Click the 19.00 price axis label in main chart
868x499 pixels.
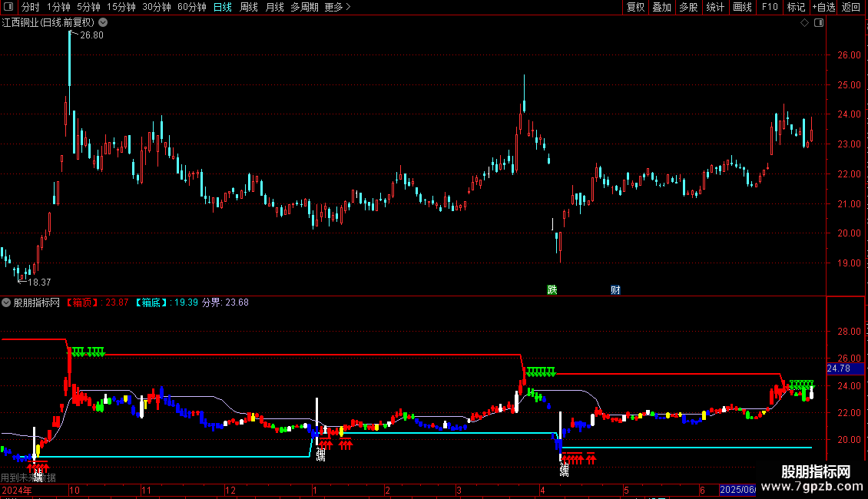[x=849, y=263]
